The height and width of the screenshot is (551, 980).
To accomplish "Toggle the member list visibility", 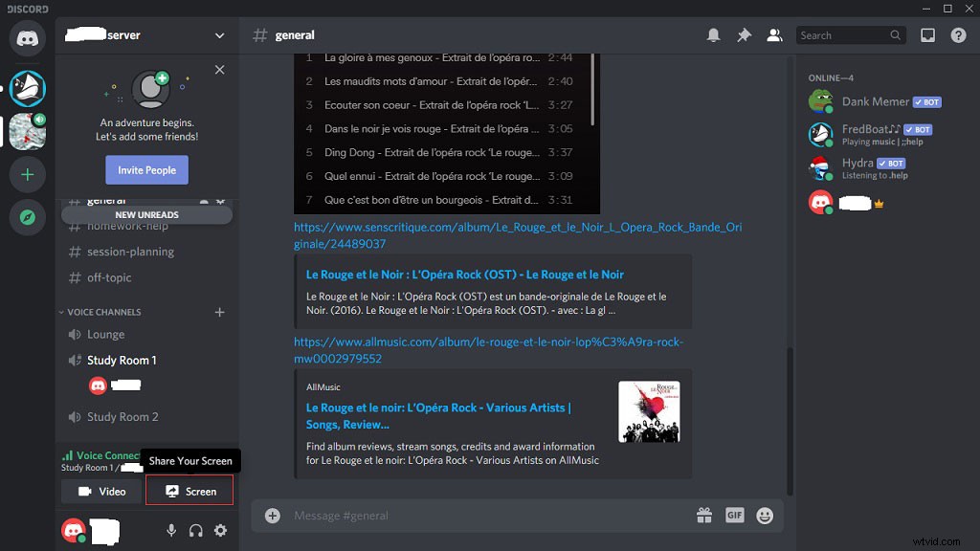I will 774,34.
